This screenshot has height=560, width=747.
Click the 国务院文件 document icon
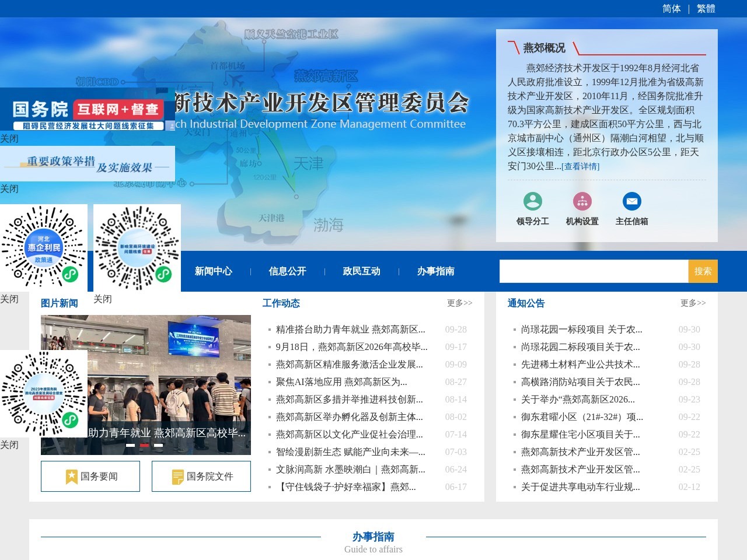pyautogui.click(x=178, y=477)
